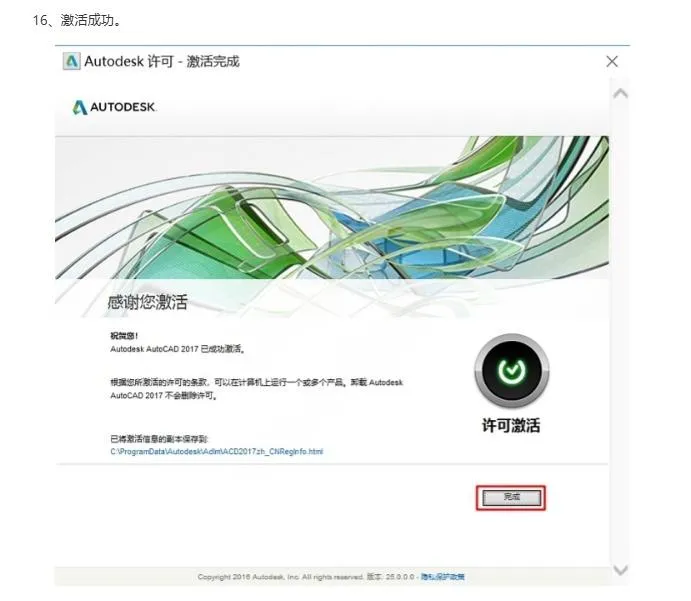The image size is (691, 601).
Task: Click the green checkmark activation icon
Action: pyautogui.click(x=512, y=370)
